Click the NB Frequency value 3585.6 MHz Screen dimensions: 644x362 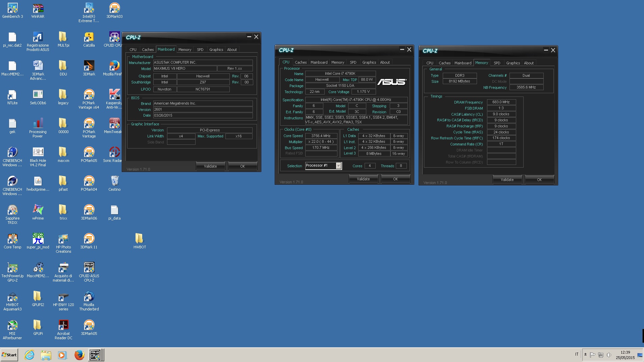(x=526, y=87)
